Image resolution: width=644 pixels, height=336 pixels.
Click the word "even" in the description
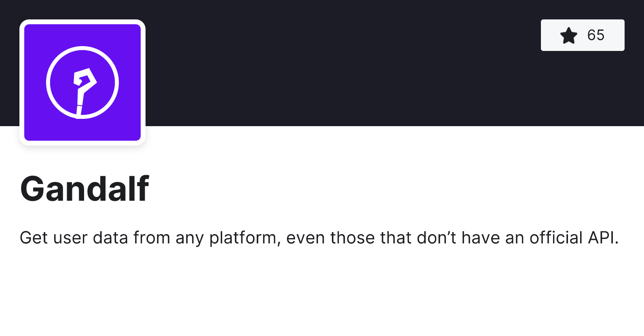tap(305, 238)
